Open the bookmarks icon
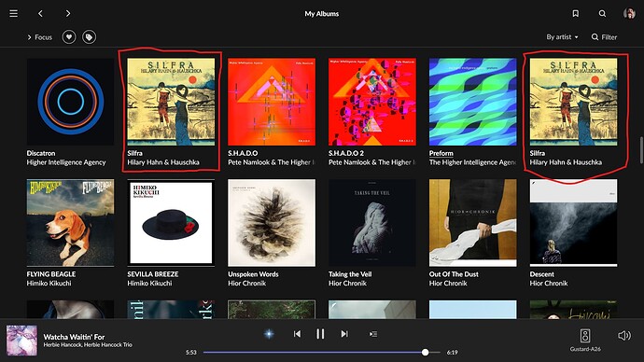The height and width of the screenshot is (362, 644). [576, 14]
